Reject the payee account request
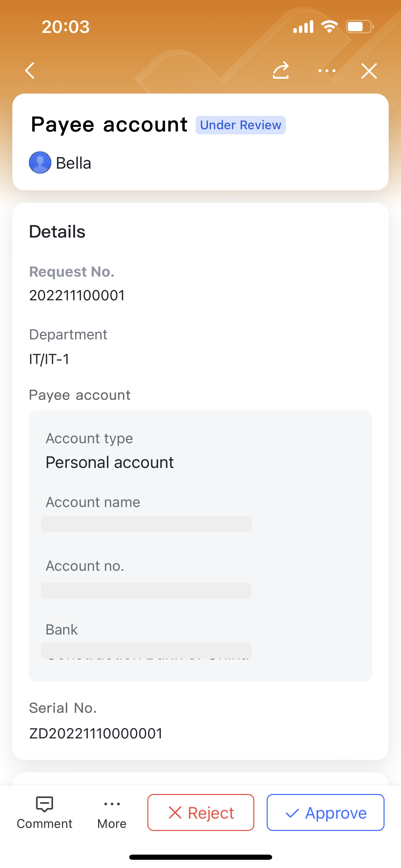This screenshot has height=868, width=401. pyautogui.click(x=200, y=812)
